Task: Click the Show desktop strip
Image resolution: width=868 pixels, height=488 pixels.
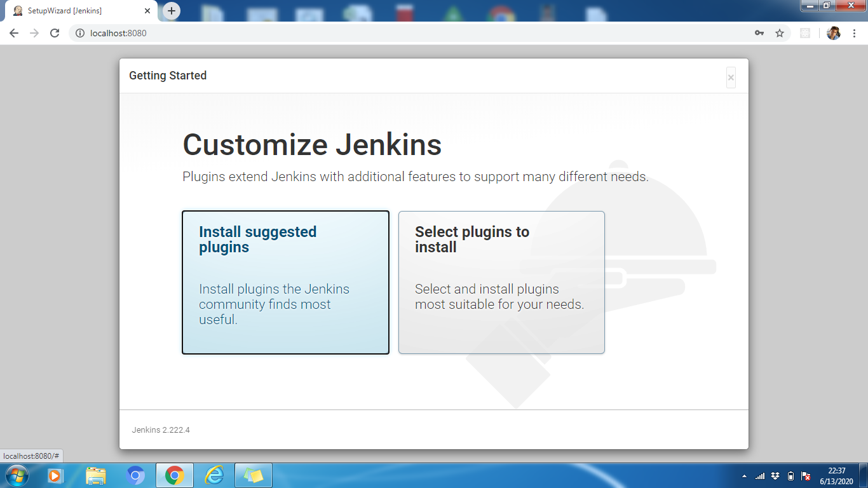Action: [x=864, y=475]
